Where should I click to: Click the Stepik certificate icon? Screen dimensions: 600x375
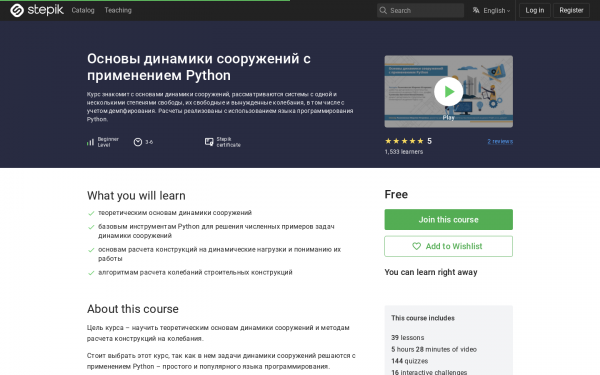click(209, 142)
